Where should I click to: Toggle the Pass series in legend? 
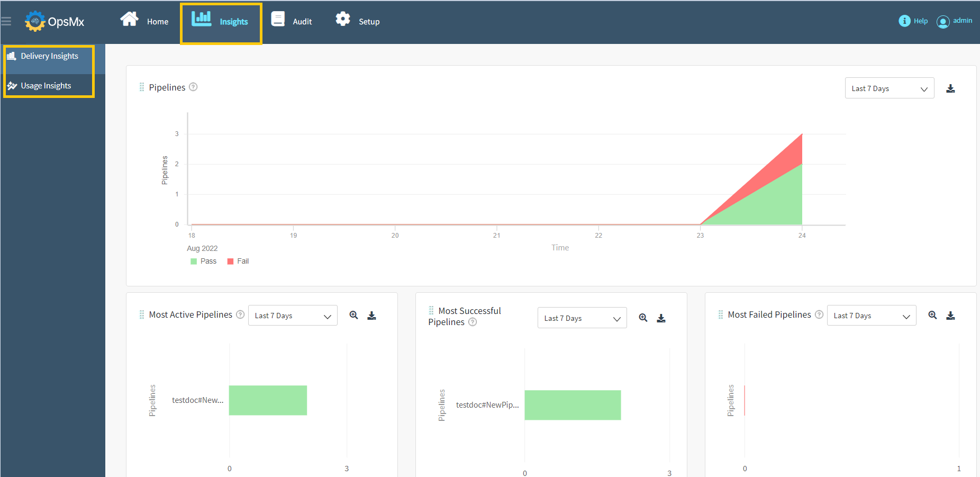coord(204,262)
